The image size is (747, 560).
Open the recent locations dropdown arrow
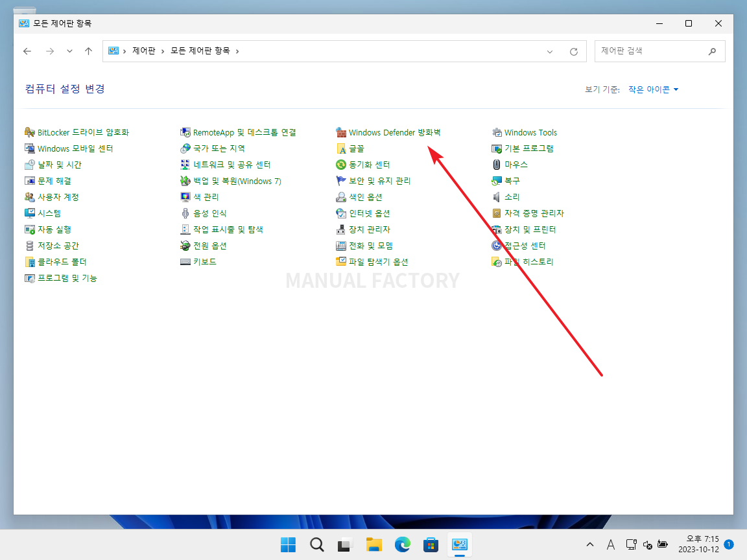(69, 51)
